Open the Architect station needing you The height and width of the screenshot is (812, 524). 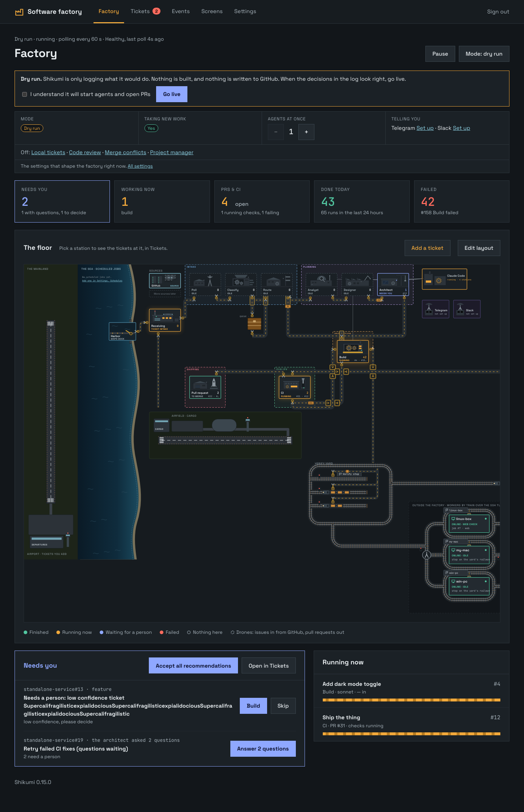pyautogui.click(x=393, y=284)
